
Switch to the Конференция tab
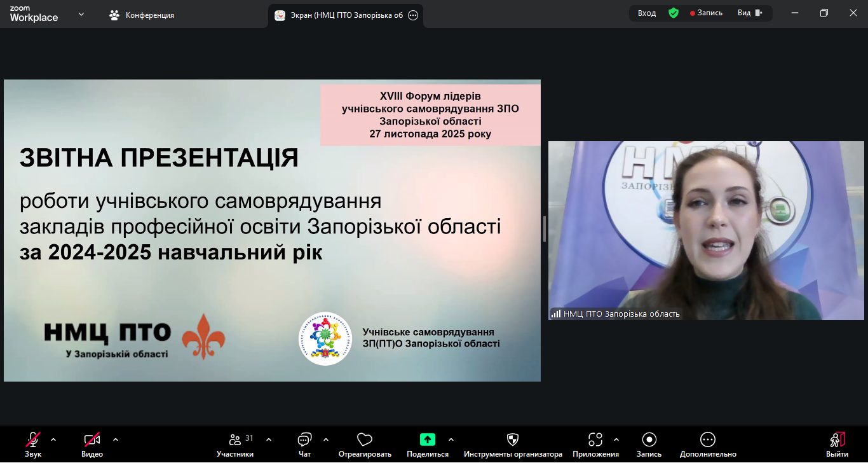142,15
